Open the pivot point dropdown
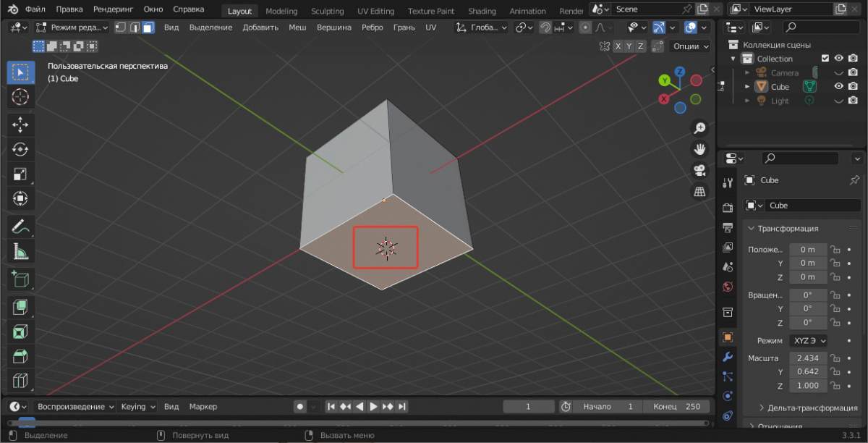Screen dimensions: 868x443 pos(524,28)
